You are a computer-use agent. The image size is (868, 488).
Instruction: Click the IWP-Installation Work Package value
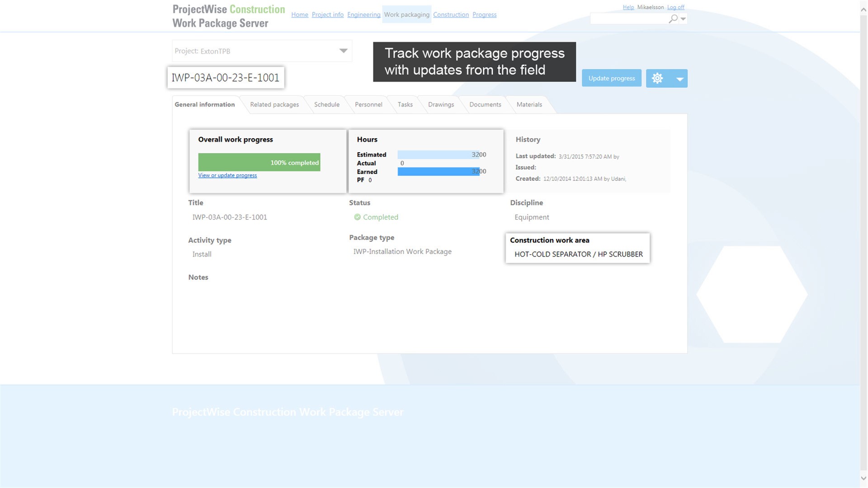[402, 252]
